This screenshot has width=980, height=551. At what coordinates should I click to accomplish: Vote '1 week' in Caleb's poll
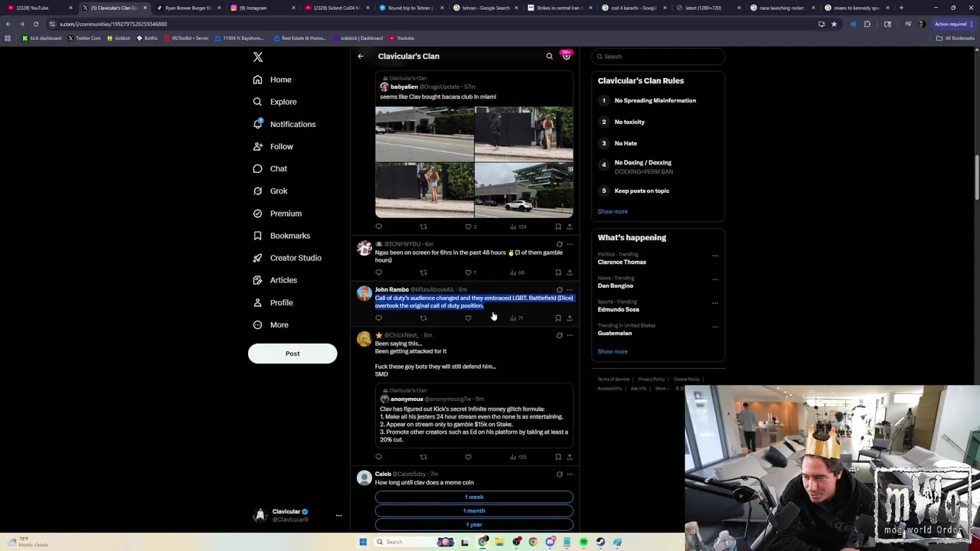(x=474, y=497)
